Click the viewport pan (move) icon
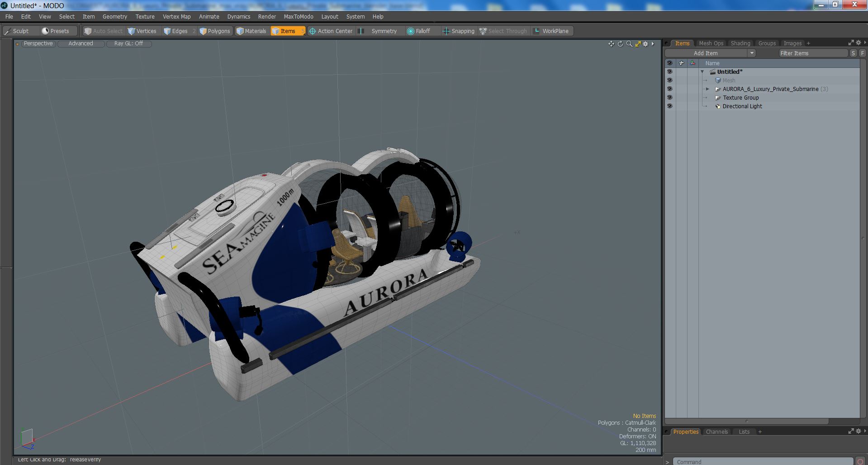The height and width of the screenshot is (465, 868). (611, 44)
